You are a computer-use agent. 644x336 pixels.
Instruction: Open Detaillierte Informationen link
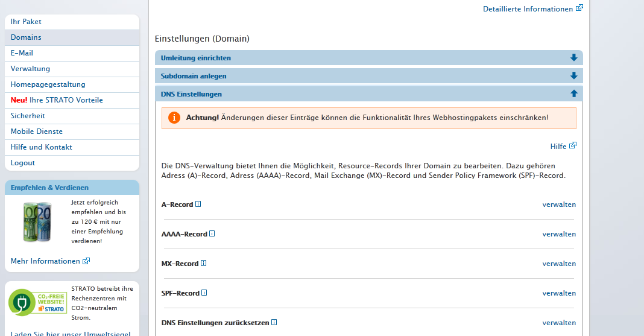528,9
